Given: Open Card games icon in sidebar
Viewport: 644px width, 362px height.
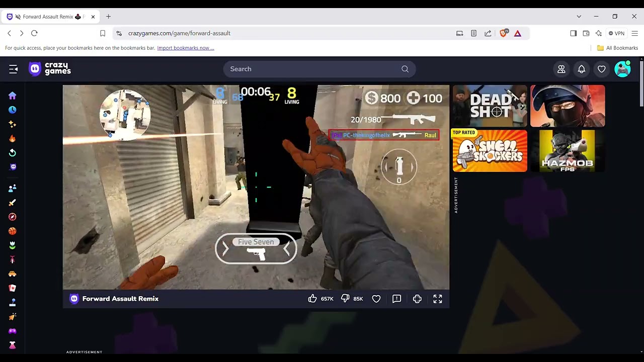Looking at the screenshot, I should [13, 288].
